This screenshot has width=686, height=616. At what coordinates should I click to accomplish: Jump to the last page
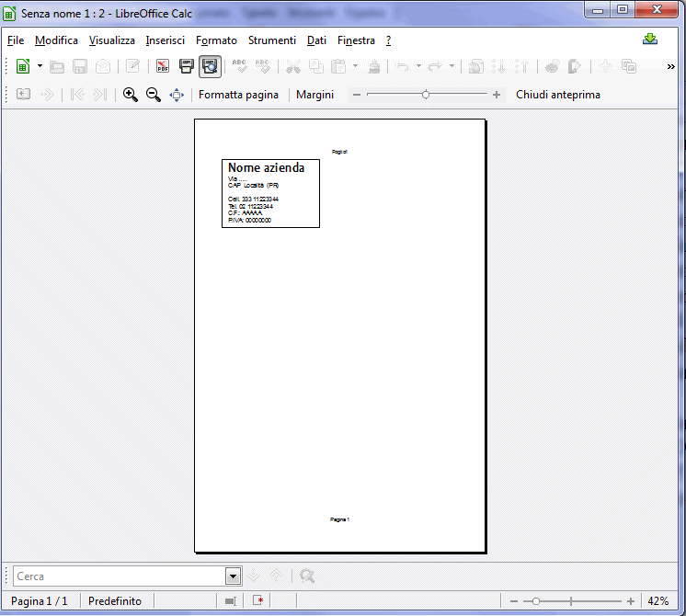pyautogui.click(x=100, y=94)
